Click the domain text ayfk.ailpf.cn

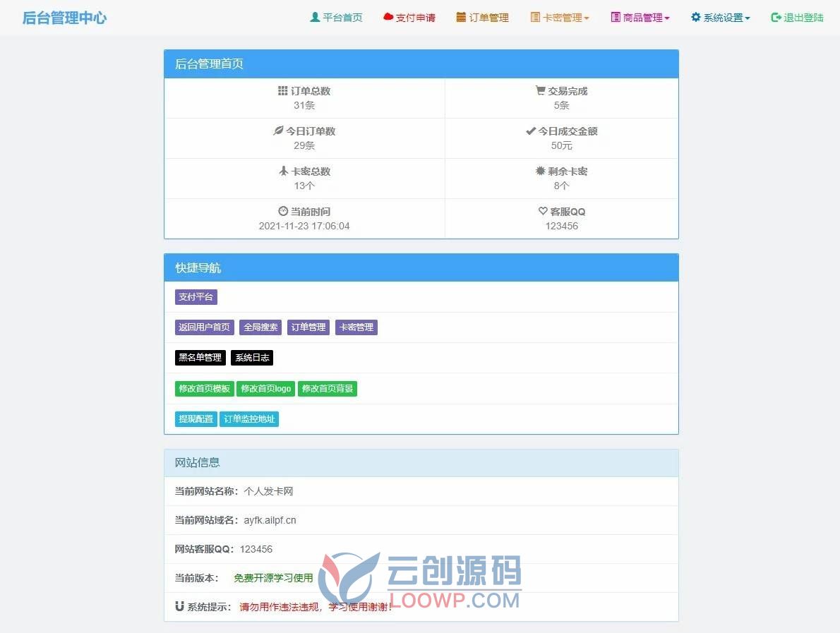point(270,520)
